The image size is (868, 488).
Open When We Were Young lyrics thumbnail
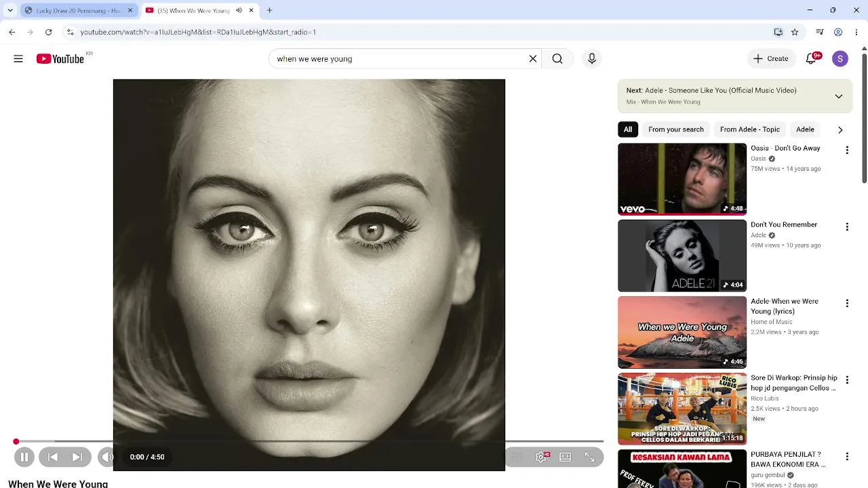682,332
